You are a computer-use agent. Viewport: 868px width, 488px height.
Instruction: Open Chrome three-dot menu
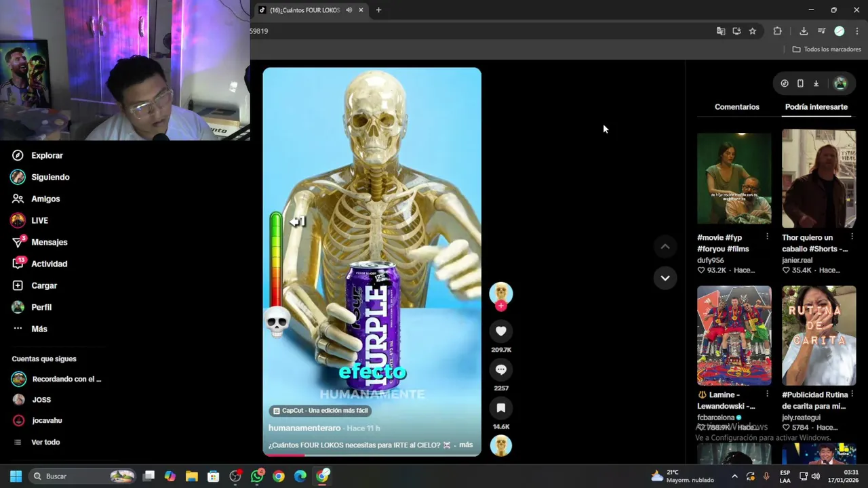857,31
